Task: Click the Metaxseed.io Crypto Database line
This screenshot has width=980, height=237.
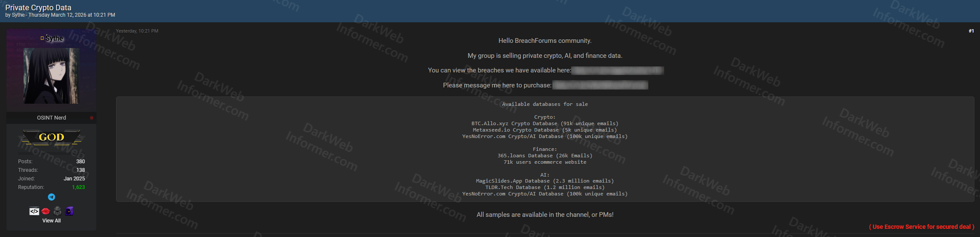Action: (x=545, y=130)
